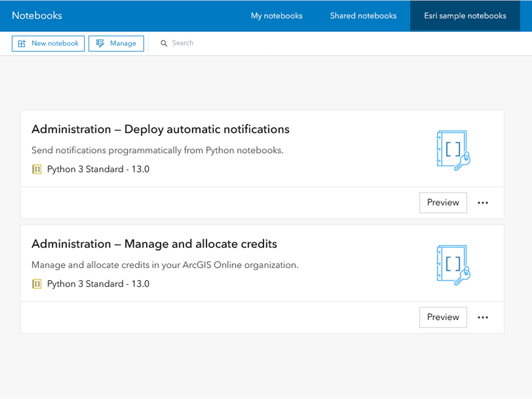
Task: Click 'Python 3 Standard - 13.0' under Manage credits
Action: (98, 284)
